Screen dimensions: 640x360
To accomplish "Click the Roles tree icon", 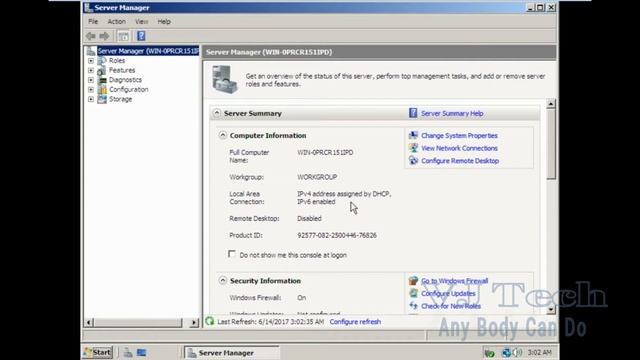I will [x=102, y=61].
